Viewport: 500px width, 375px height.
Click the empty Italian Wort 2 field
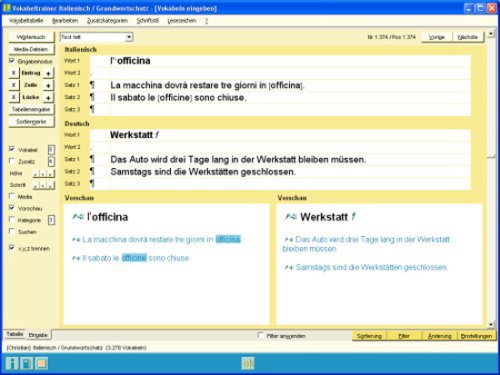coord(290,73)
